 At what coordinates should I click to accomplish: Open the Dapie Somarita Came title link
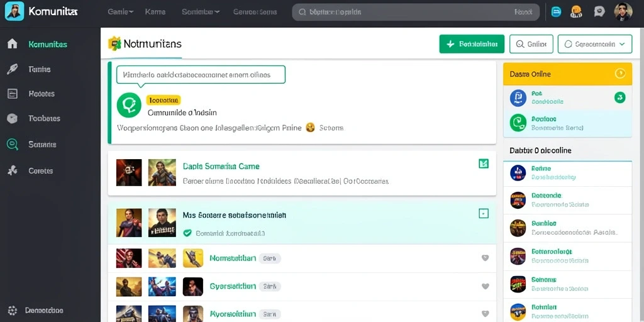pos(221,166)
